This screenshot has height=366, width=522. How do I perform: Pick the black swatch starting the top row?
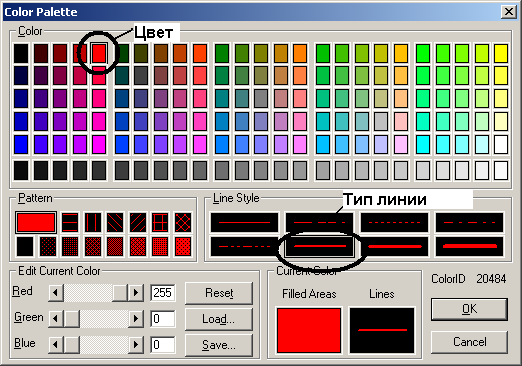tap(21, 53)
